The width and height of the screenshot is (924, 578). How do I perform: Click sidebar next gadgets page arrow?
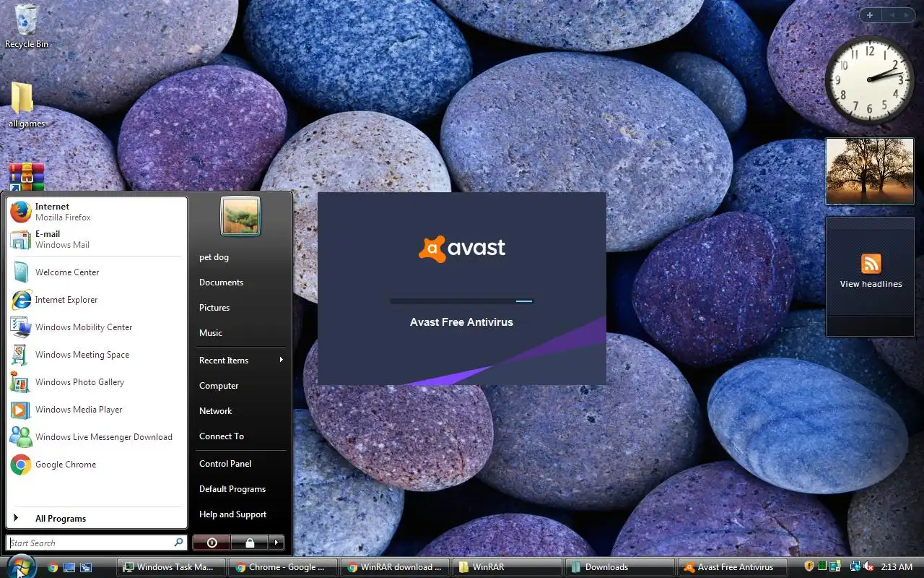pos(905,15)
